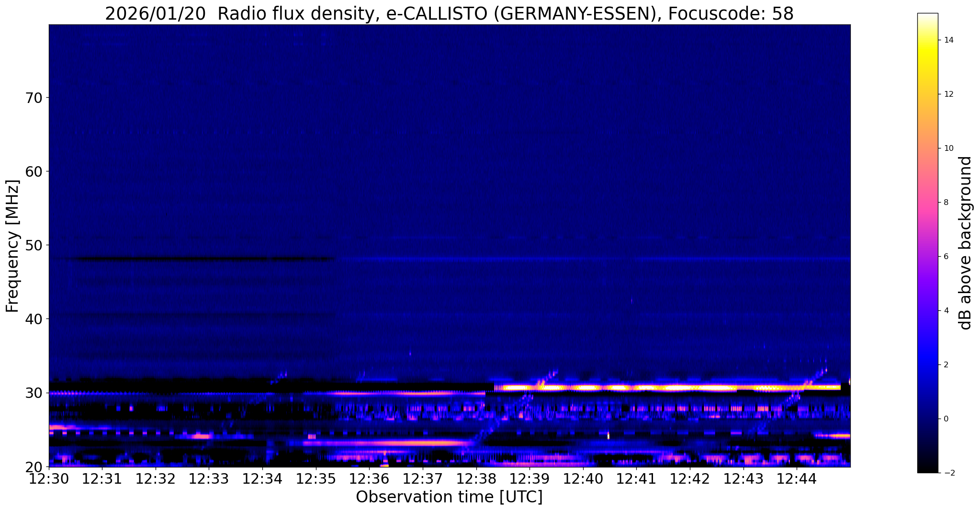Click the colorbar tick label 0
The height and width of the screenshot is (511, 980).
[946, 419]
